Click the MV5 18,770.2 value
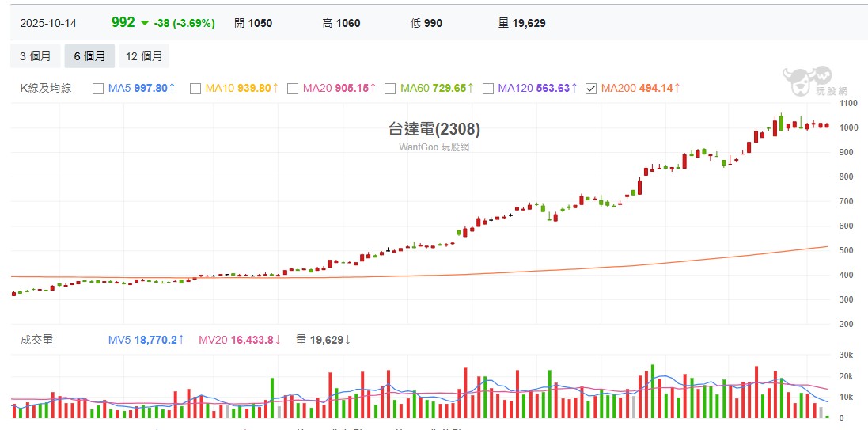Image resolution: width=868 pixels, height=430 pixels. click(x=146, y=340)
